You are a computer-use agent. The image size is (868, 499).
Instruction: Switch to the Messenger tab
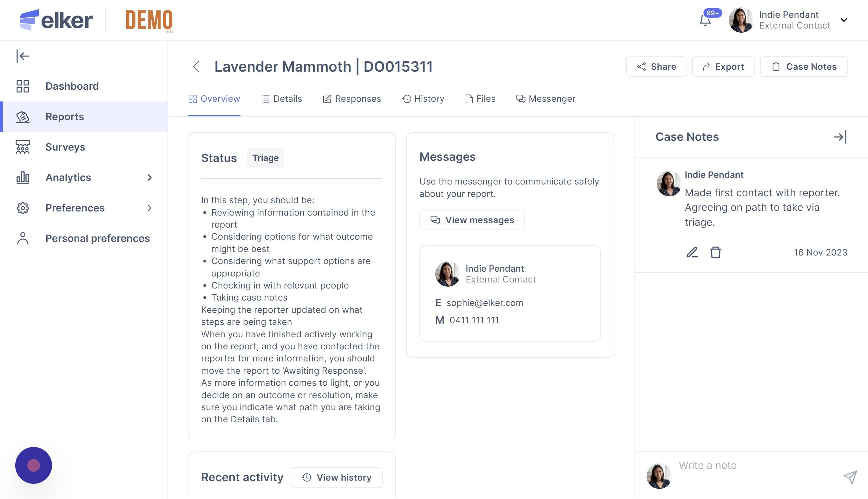pyautogui.click(x=546, y=99)
